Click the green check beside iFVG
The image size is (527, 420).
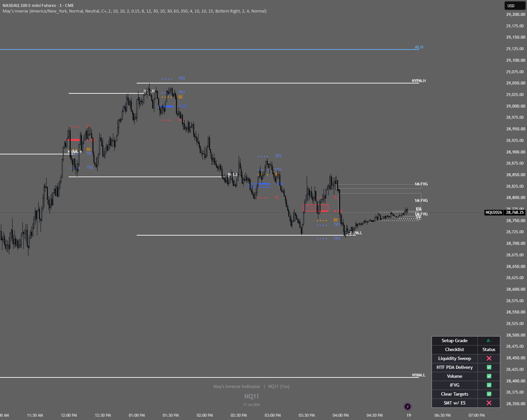(x=489, y=385)
